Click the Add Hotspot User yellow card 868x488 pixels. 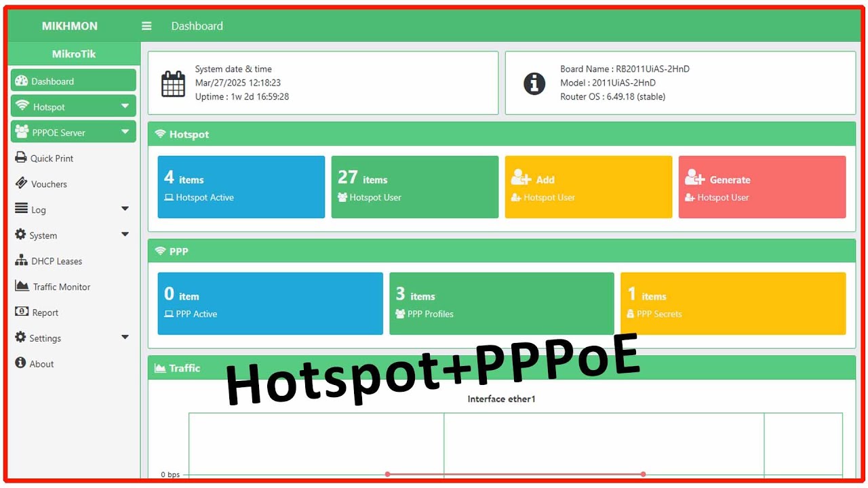click(589, 187)
